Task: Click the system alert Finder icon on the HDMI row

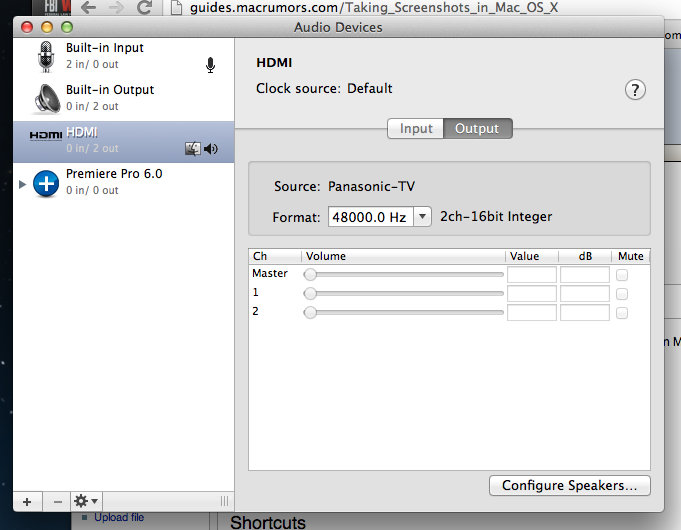Action: 192,149
